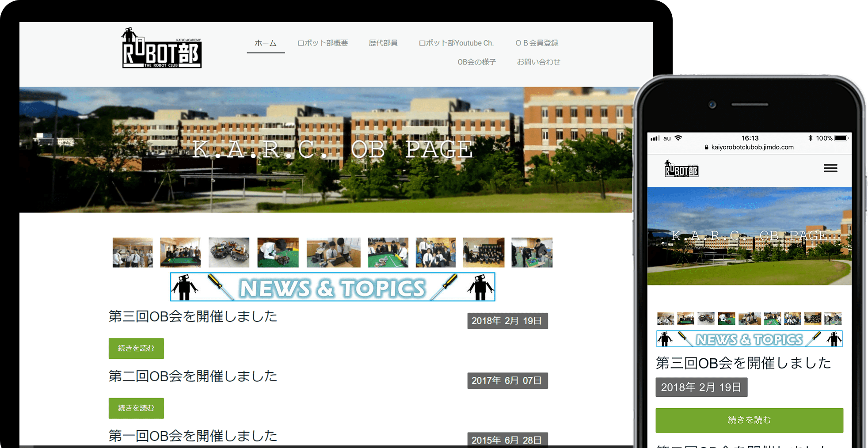
Task: Select the 歴代部員 navigation item
Action: [383, 43]
